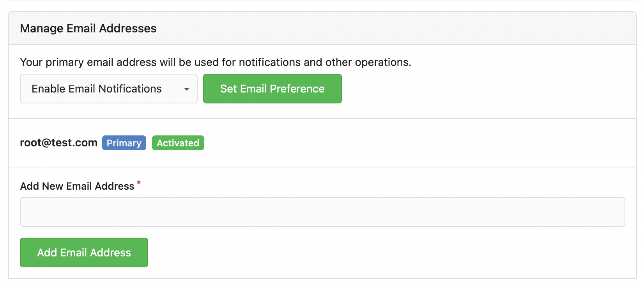The height and width of the screenshot is (288, 644).
Task: Select the root@test.com email address text
Action: [x=58, y=143]
